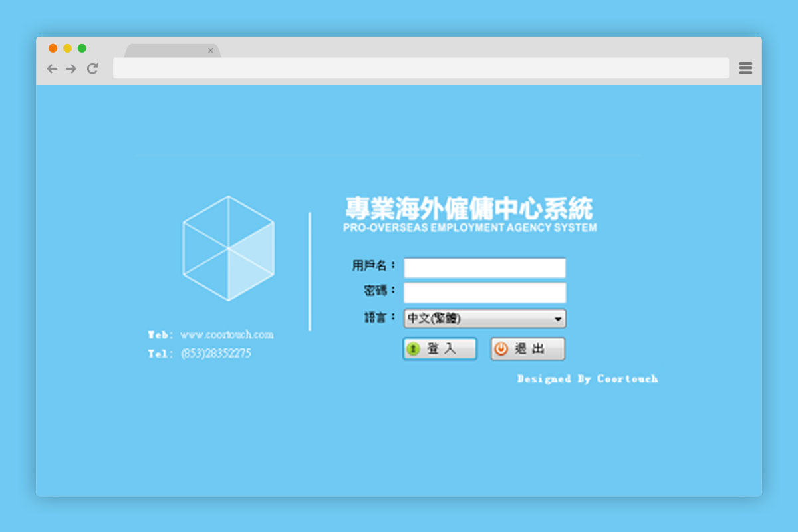
Task: Click the Designed By Coortouch credit
Action: point(587,379)
